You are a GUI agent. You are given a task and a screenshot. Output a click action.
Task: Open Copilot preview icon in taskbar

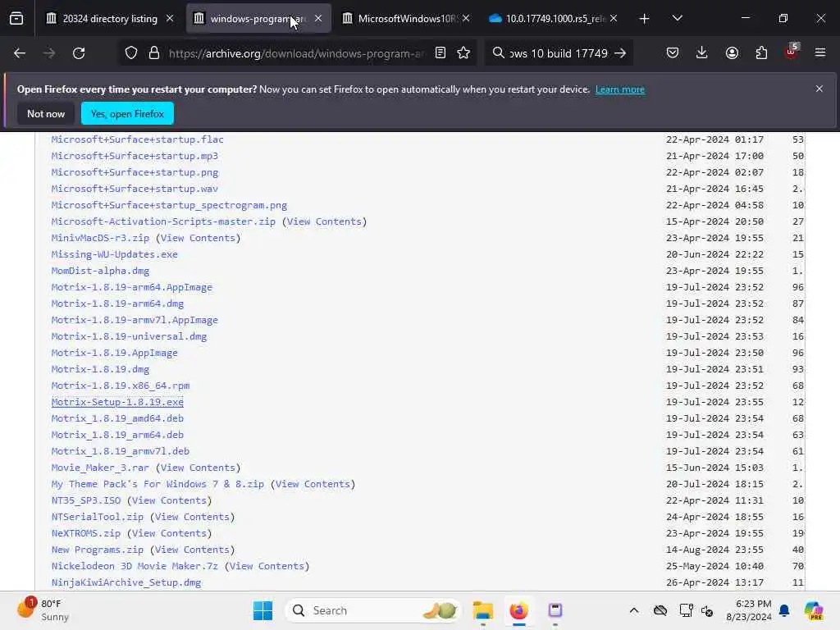pos(814,610)
